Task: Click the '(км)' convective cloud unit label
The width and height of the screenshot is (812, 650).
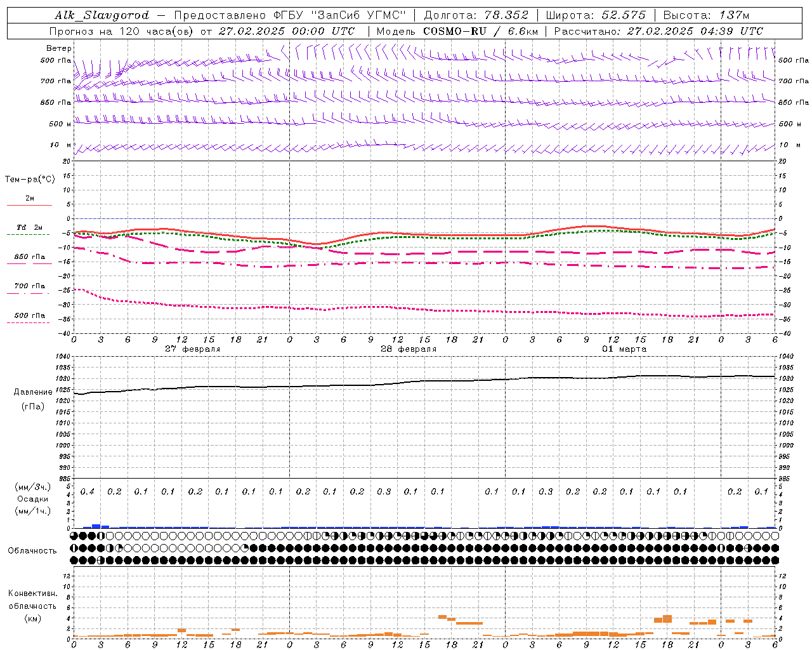Action: tap(32, 618)
